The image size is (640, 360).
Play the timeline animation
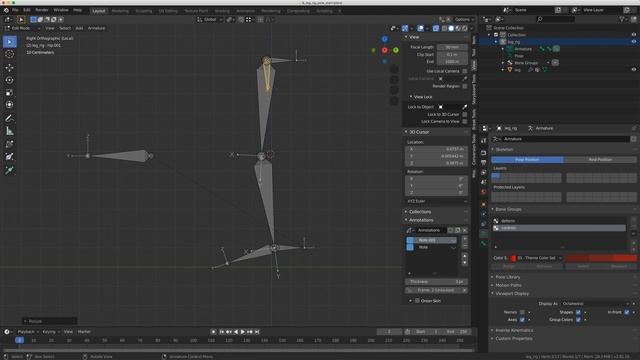point(242,332)
